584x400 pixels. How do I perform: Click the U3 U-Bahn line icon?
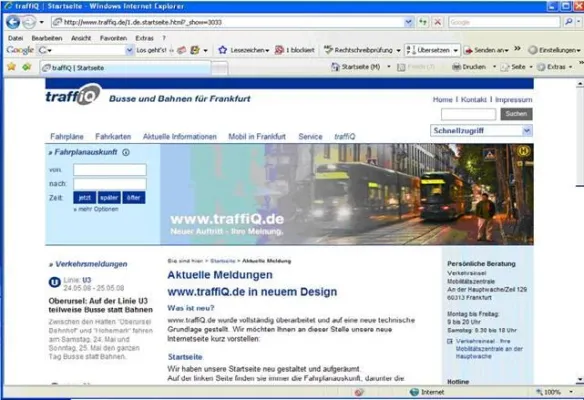click(x=55, y=282)
